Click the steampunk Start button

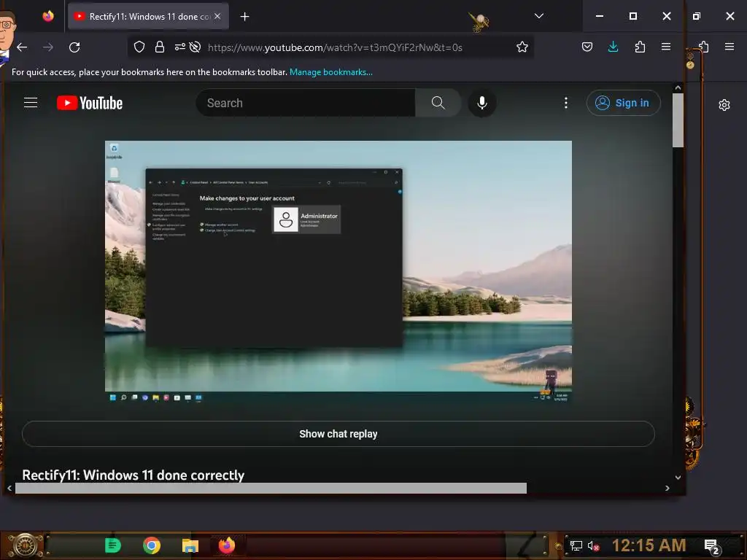click(x=25, y=545)
